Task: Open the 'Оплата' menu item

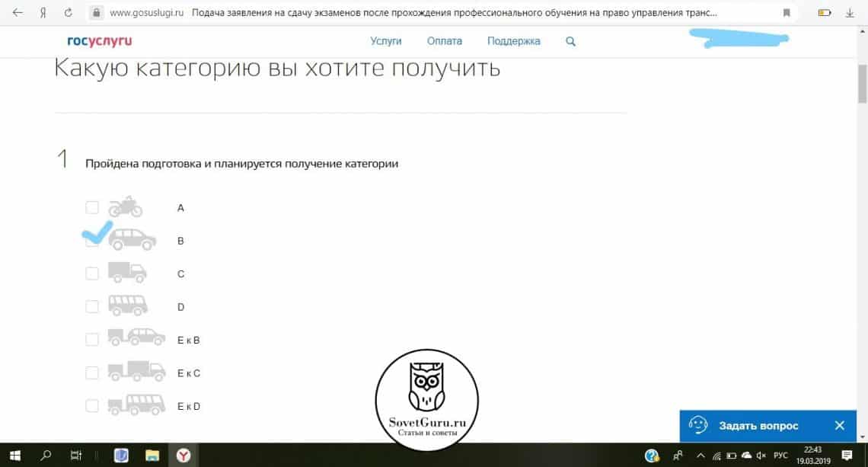Action: click(444, 41)
